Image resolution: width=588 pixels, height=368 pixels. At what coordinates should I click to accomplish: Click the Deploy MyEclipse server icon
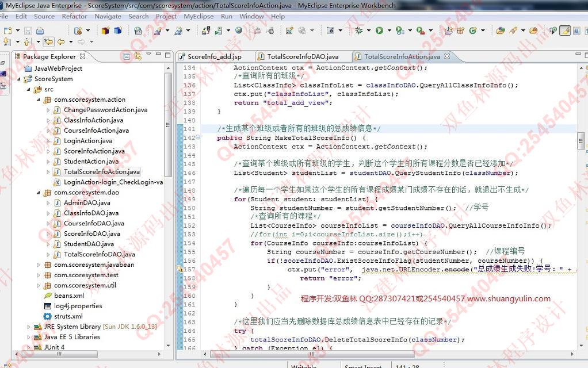[205, 30]
